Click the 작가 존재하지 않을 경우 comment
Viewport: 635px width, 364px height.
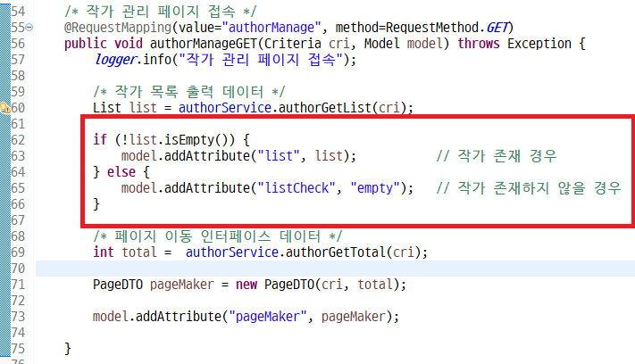(x=529, y=188)
